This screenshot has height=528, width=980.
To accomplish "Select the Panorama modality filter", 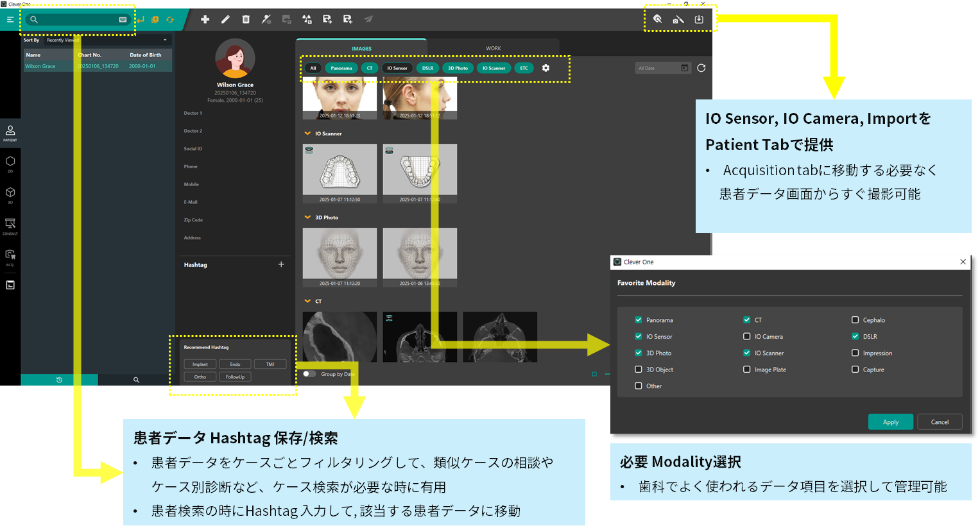I will [x=341, y=68].
